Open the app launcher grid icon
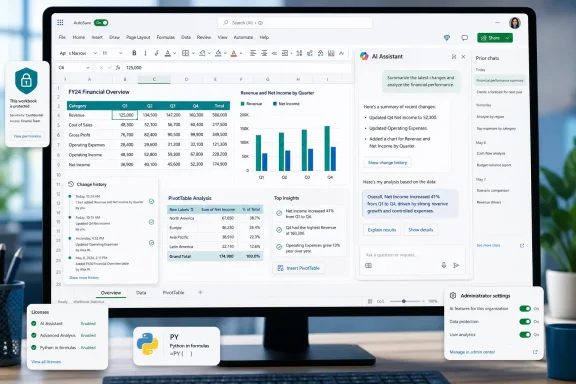 (60, 23)
